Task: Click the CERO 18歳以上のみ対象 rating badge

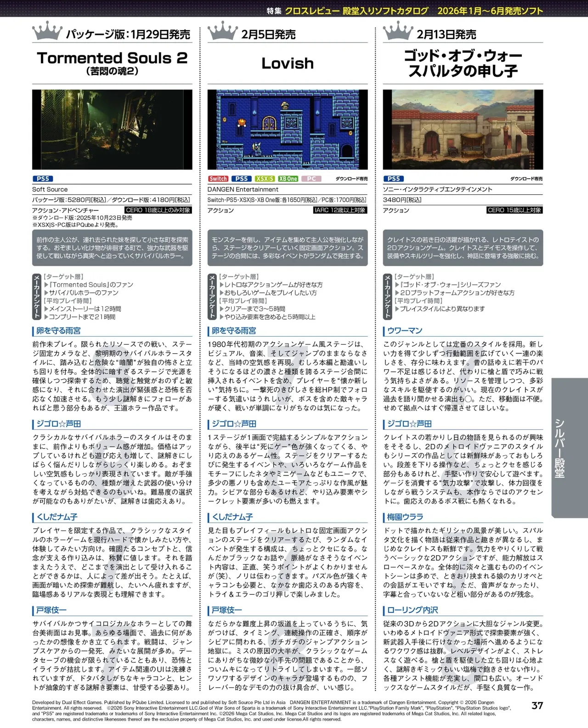Action: (158, 210)
